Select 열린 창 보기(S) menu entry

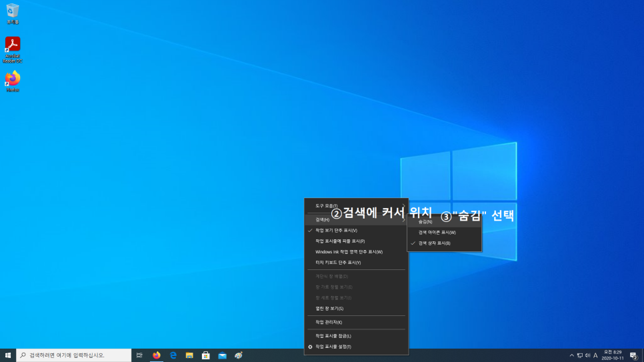coord(356,309)
